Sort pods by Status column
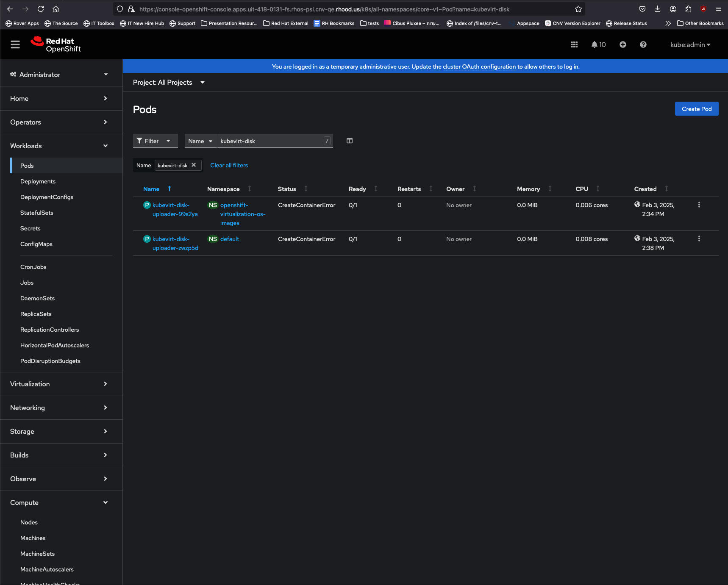728x585 pixels. [x=287, y=189]
